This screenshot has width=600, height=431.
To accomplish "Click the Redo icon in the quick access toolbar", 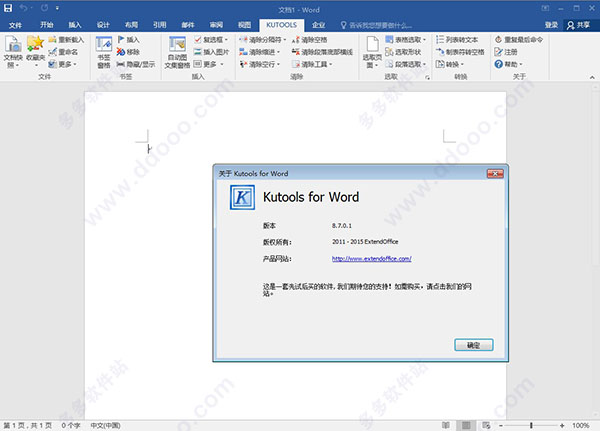I will point(44,8).
